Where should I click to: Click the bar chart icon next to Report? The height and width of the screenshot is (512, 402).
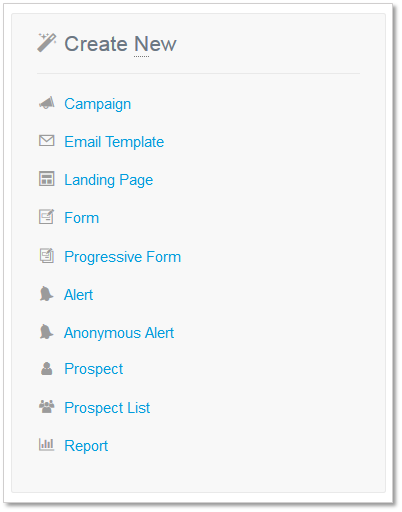(46, 445)
